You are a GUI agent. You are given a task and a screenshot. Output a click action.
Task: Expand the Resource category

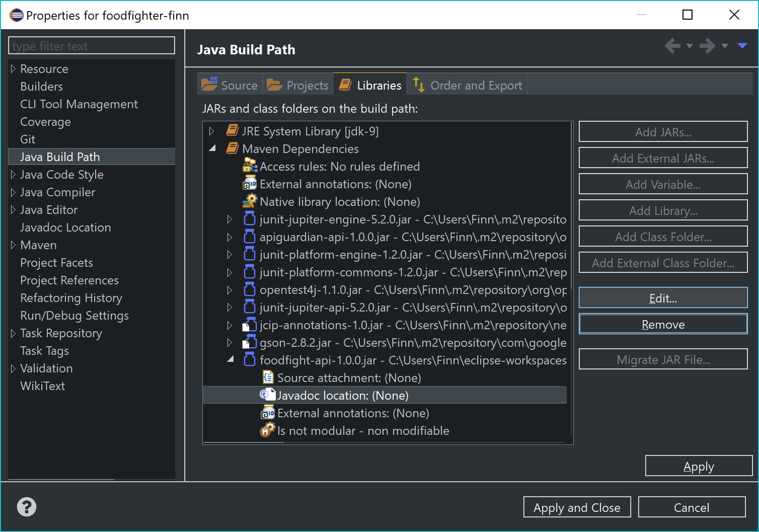[x=14, y=68]
